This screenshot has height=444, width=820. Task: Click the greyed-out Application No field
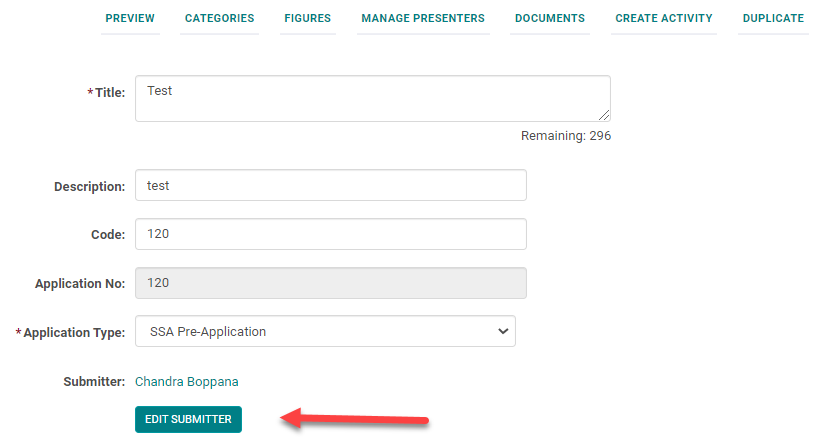(x=330, y=283)
